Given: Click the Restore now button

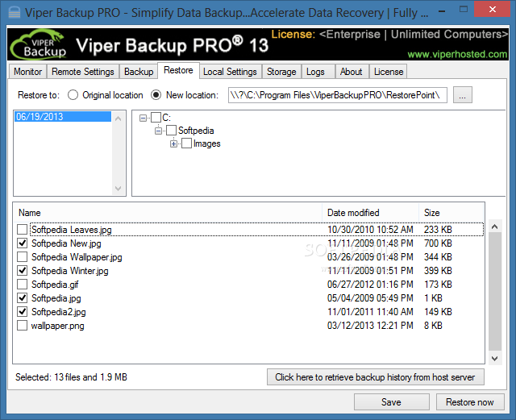Looking at the screenshot, I should pyautogui.click(x=470, y=402).
